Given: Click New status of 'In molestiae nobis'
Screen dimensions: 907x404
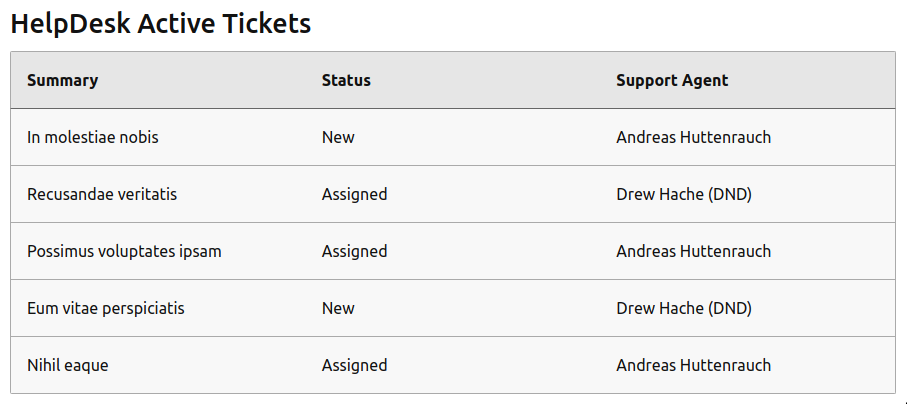Looking at the screenshot, I should pos(338,137).
